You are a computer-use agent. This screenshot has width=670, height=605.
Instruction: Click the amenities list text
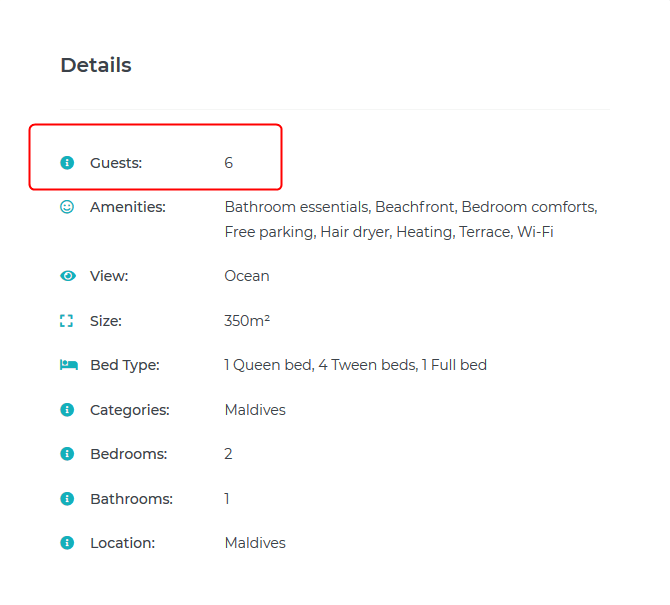click(x=410, y=219)
